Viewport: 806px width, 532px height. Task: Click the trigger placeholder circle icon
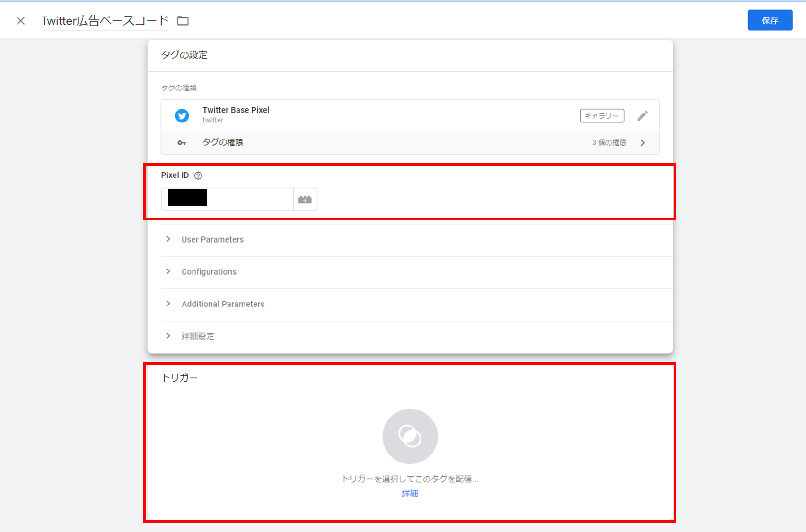tap(410, 436)
